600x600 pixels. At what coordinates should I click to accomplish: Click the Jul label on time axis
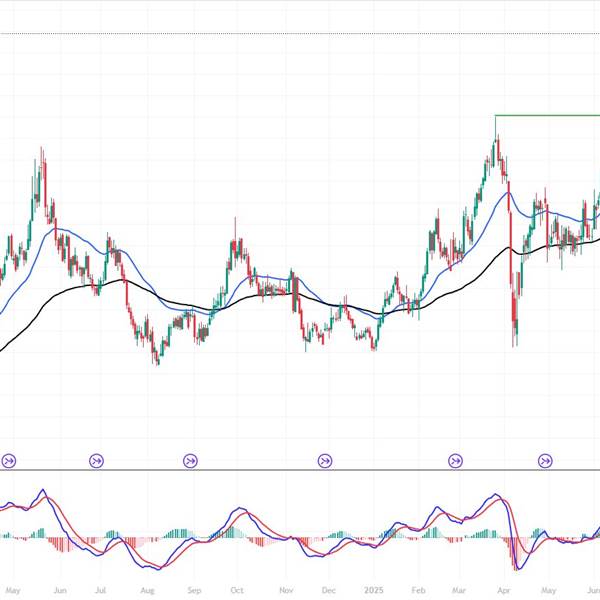[100, 590]
